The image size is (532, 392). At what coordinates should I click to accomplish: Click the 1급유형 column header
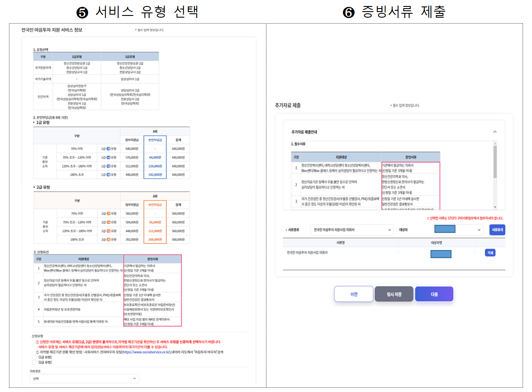[x=77, y=56]
